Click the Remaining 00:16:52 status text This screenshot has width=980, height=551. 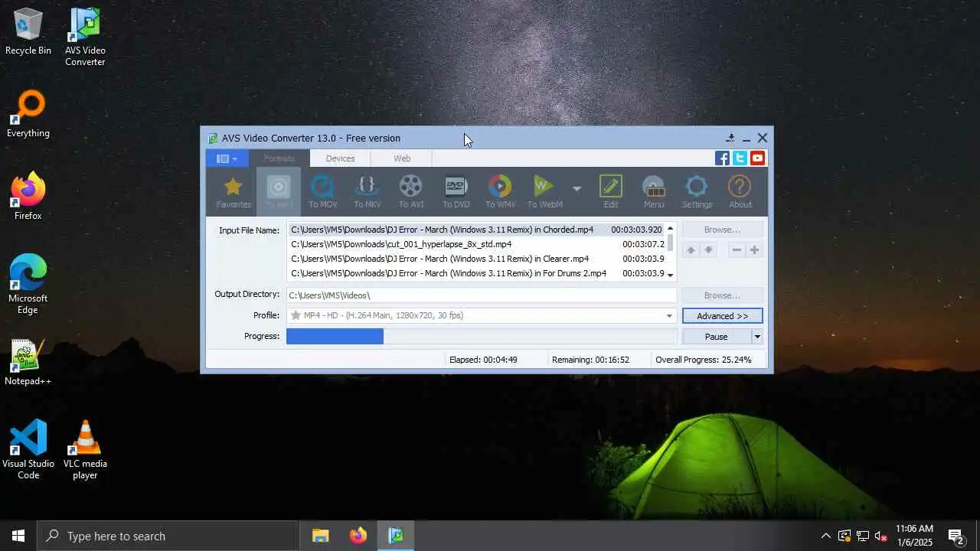point(590,360)
